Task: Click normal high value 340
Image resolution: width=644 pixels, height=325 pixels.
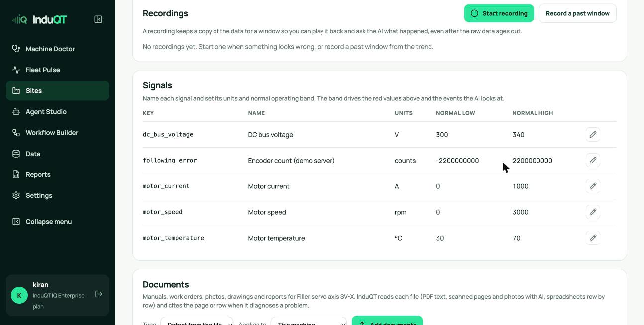Action: click(x=518, y=135)
